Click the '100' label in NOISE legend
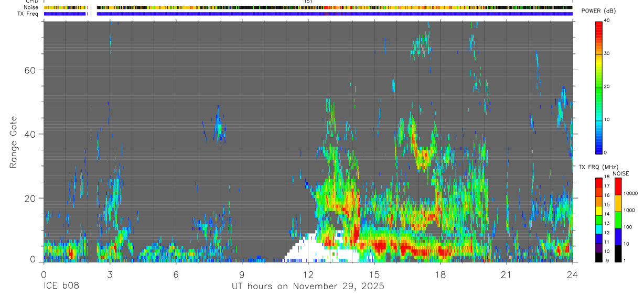This screenshot has width=644, height=297. coord(628,227)
